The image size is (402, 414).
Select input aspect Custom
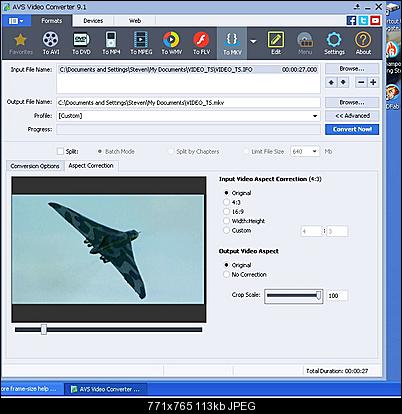226,230
